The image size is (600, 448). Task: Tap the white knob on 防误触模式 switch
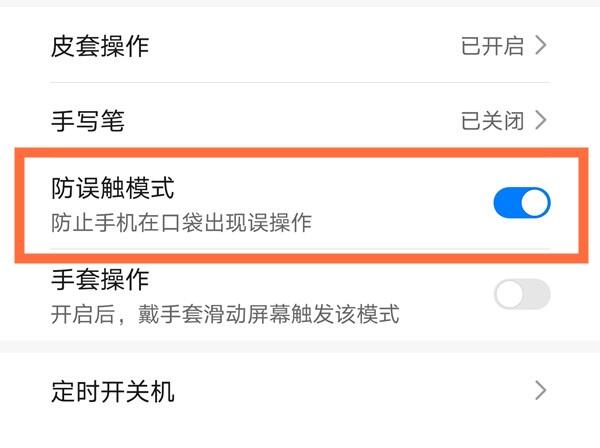click(536, 203)
